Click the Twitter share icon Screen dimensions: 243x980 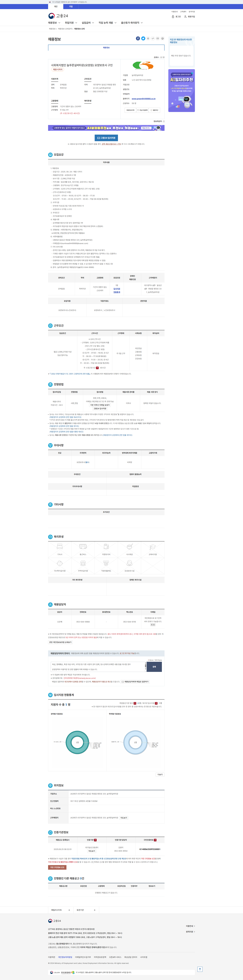point(143,38)
